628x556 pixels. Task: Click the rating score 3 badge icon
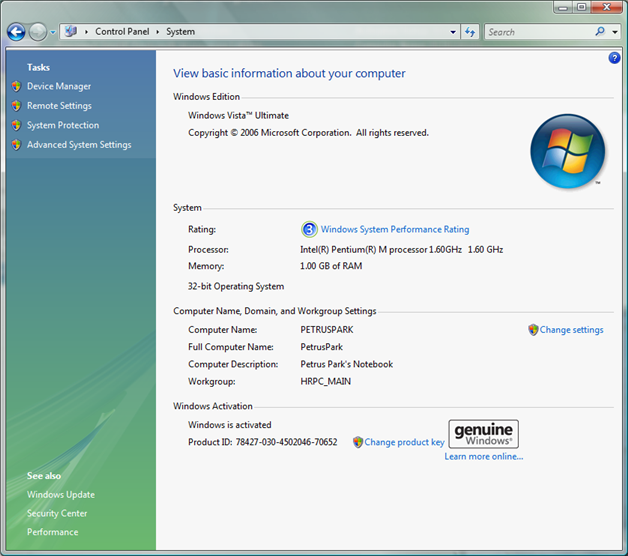pos(309,229)
